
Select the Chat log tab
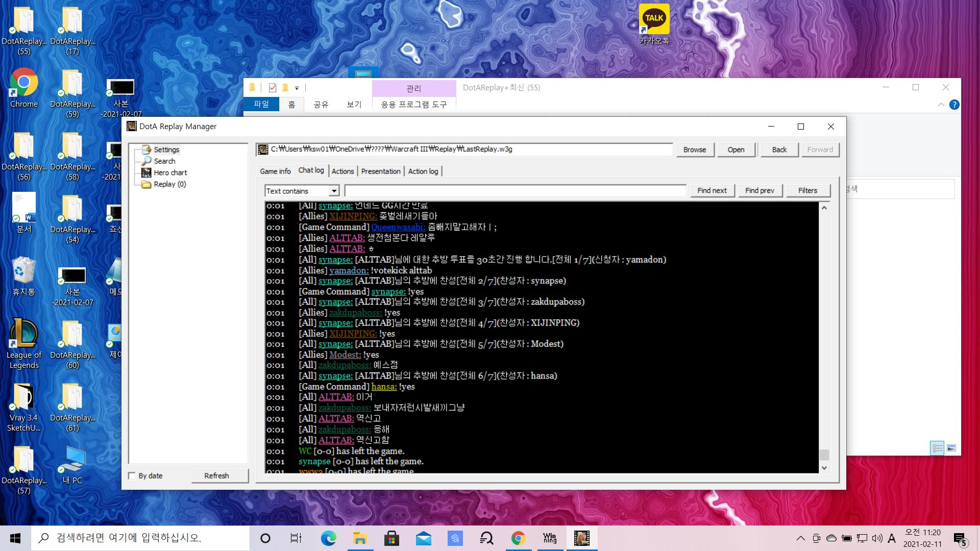[311, 170]
